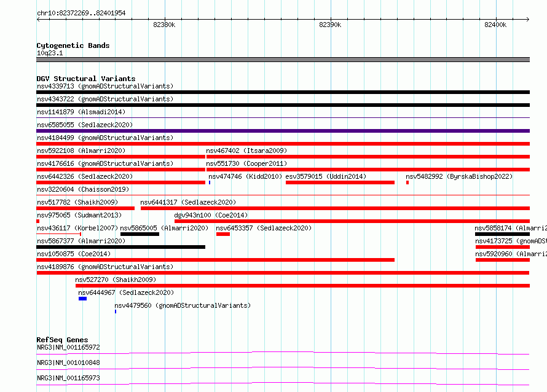Image resolution: width=547 pixels, height=392 pixels.
Task: Select the RefSeq Genes track heading
Action: click(62, 340)
